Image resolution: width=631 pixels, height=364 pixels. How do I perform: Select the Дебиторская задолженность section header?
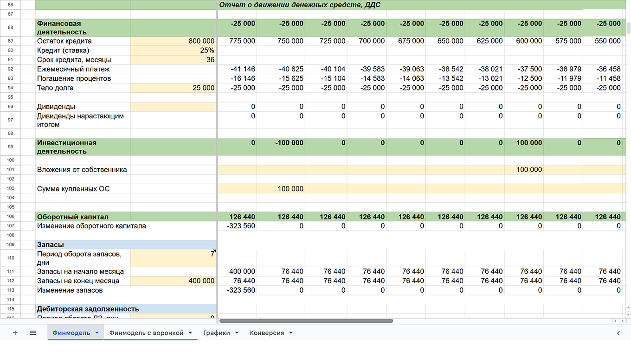click(x=126, y=309)
